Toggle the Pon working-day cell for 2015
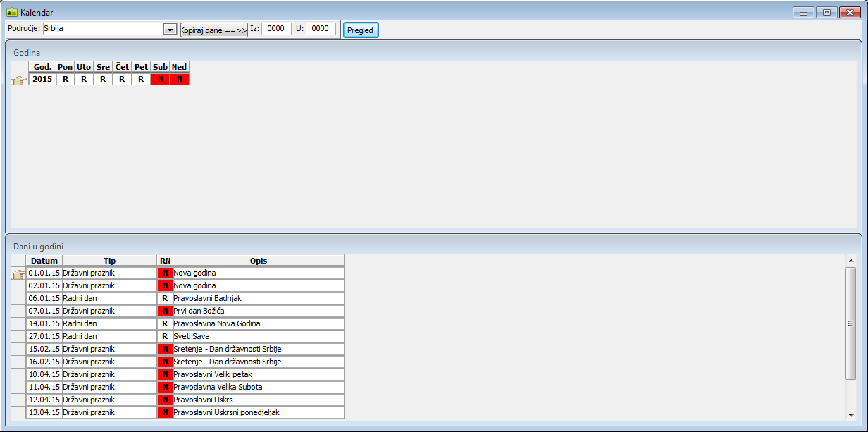This screenshot has height=432, width=868. pyautogui.click(x=66, y=80)
